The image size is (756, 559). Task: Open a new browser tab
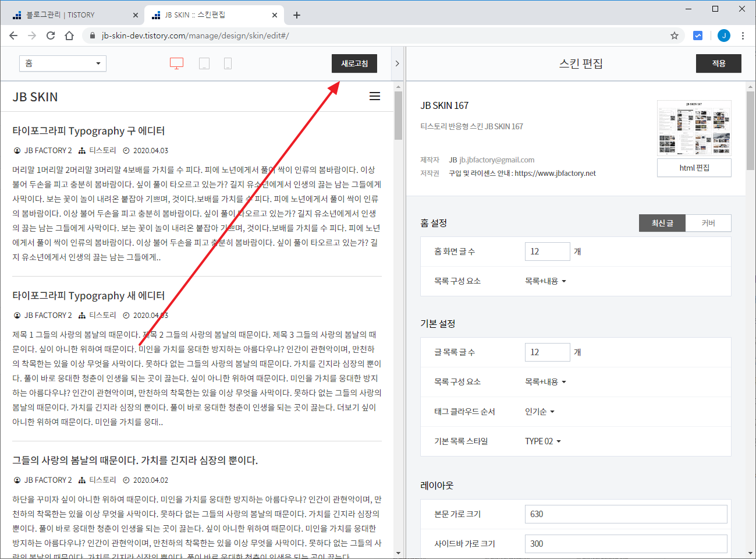[297, 15]
